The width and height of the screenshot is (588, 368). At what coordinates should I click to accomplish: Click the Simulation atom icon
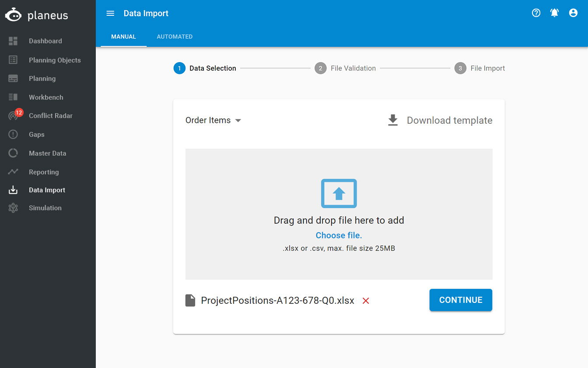pos(13,208)
